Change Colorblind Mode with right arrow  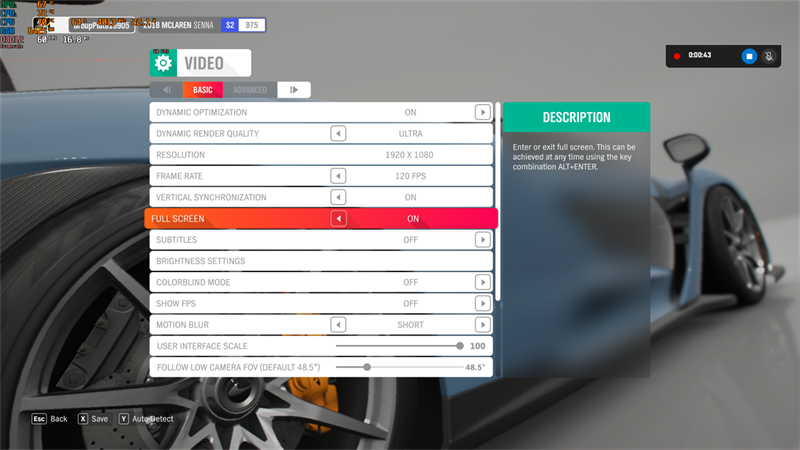[x=483, y=282]
